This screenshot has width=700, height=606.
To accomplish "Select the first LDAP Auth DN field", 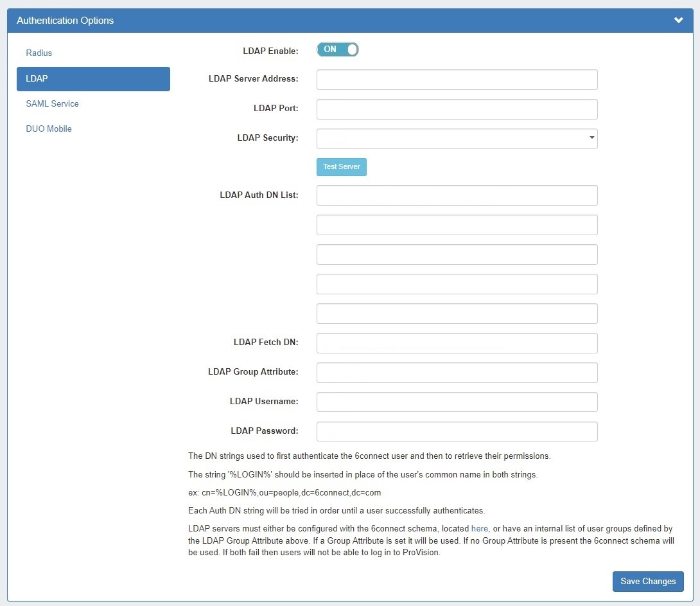I will [457, 195].
